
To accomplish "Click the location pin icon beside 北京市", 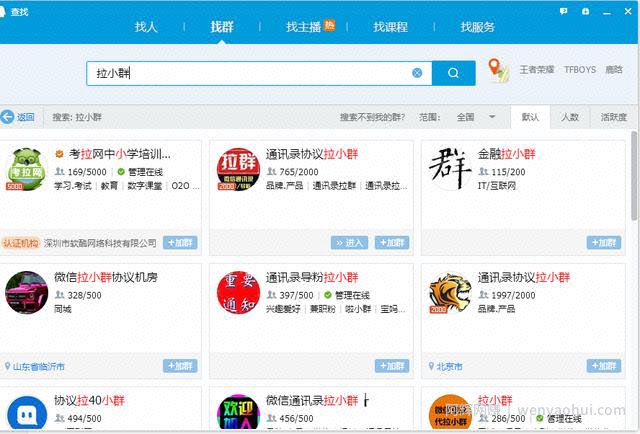I will pyautogui.click(x=431, y=366).
